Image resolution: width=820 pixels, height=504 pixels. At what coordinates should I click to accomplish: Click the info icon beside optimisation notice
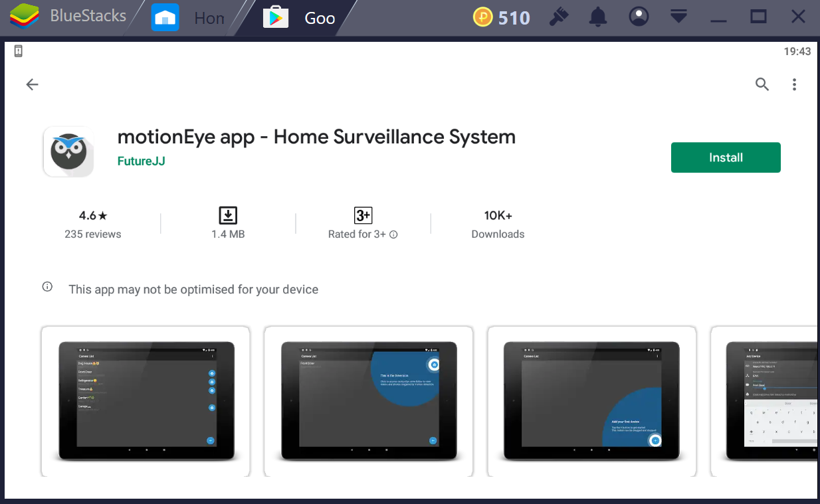pos(47,287)
